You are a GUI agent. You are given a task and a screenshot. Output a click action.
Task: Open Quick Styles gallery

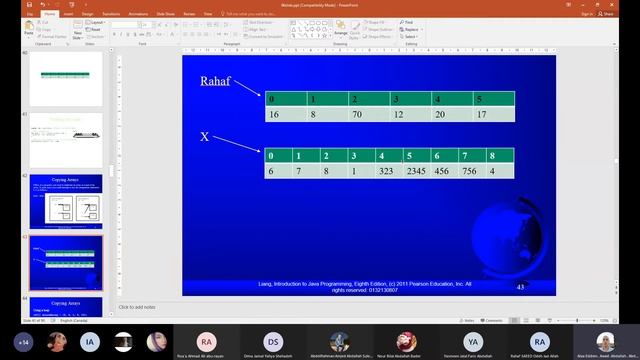[355, 29]
